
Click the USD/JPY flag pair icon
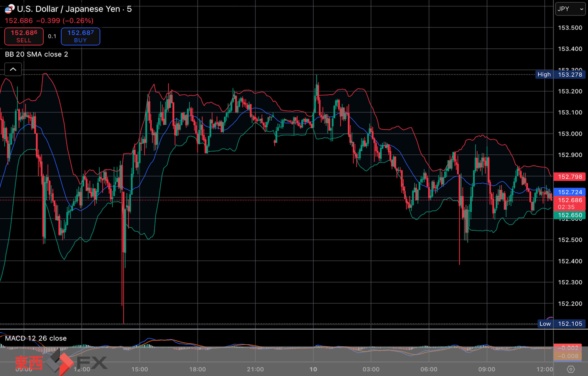coord(9,9)
